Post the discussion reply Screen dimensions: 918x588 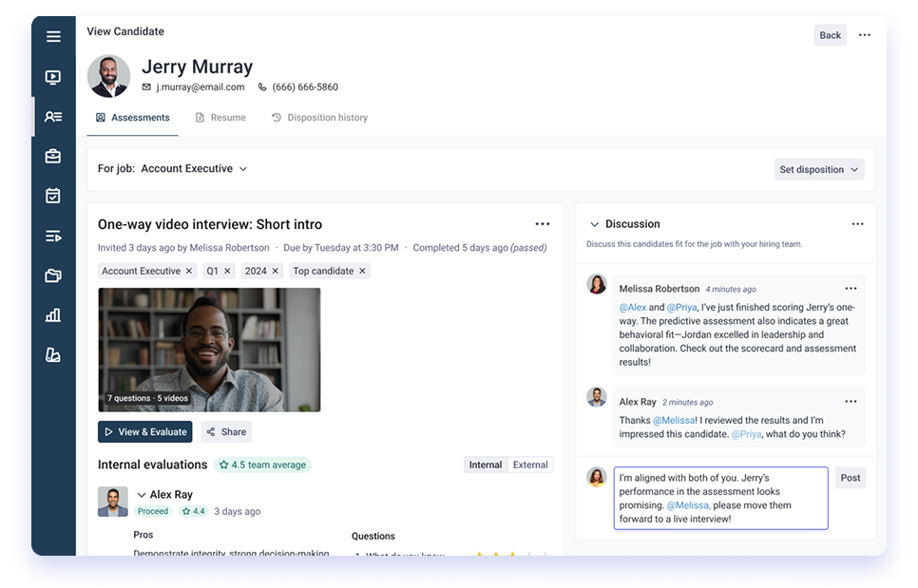pyautogui.click(x=851, y=478)
